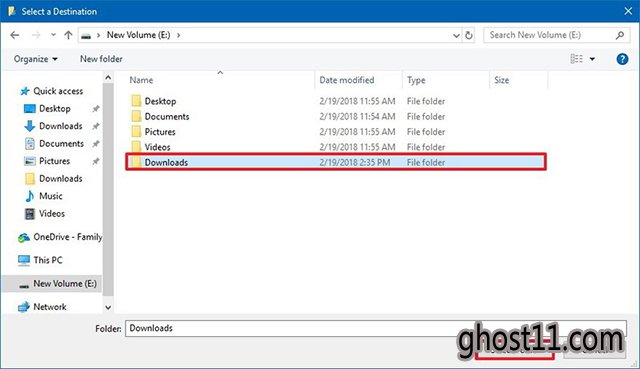Click the 2/19/2018 11:54 AM date cell
Viewport: 640px width, 369px height.
[x=357, y=117]
